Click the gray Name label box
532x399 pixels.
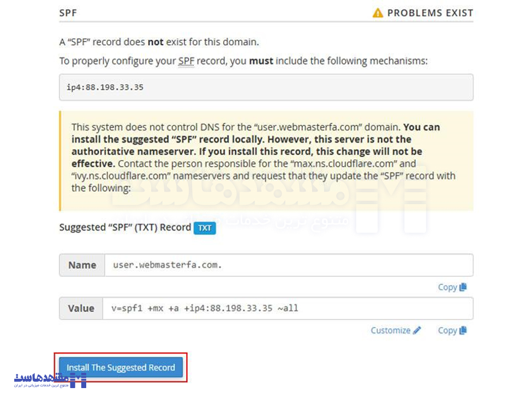[82, 265]
